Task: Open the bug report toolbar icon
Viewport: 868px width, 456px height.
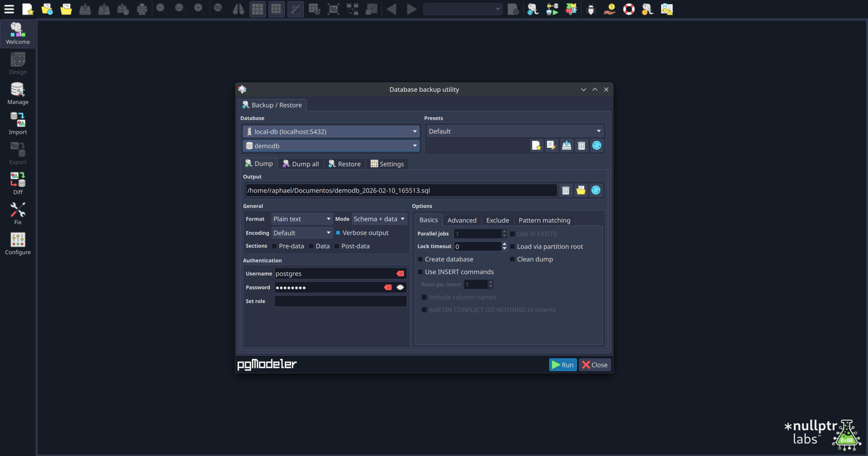Action: coord(591,9)
